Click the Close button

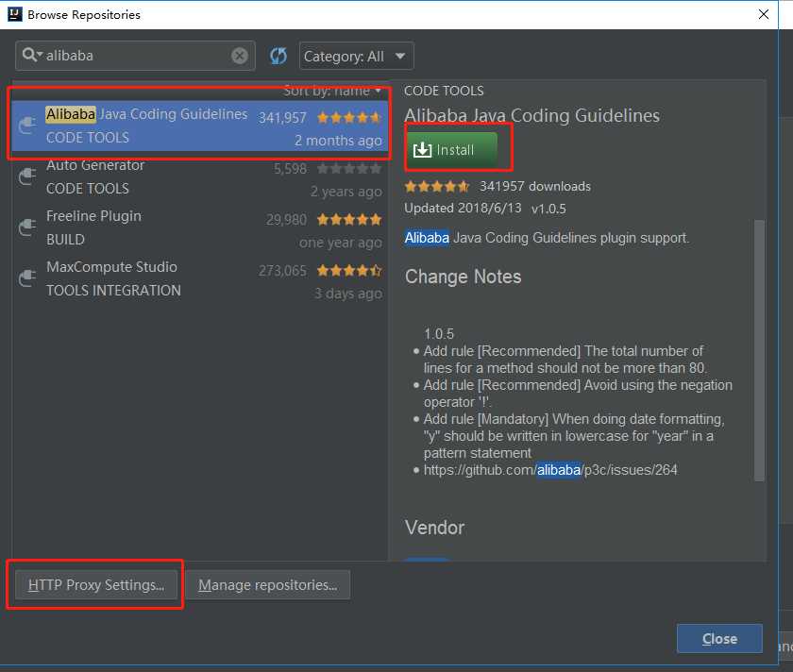click(719, 639)
